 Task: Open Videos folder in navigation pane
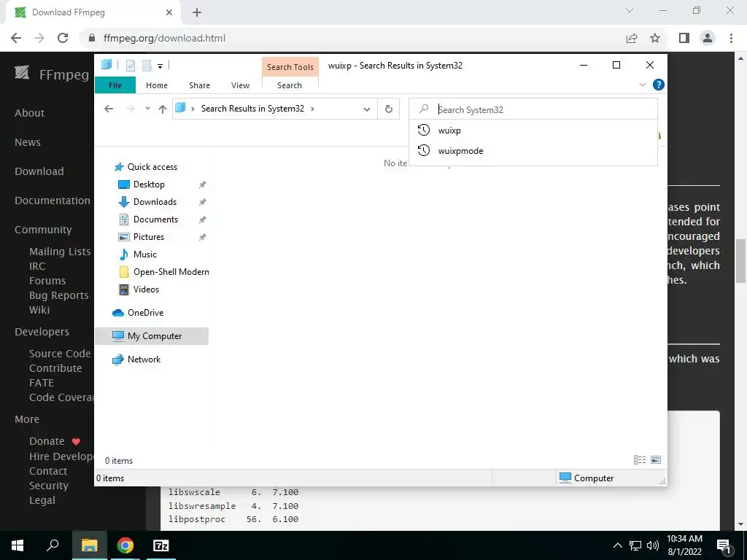point(146,289)
